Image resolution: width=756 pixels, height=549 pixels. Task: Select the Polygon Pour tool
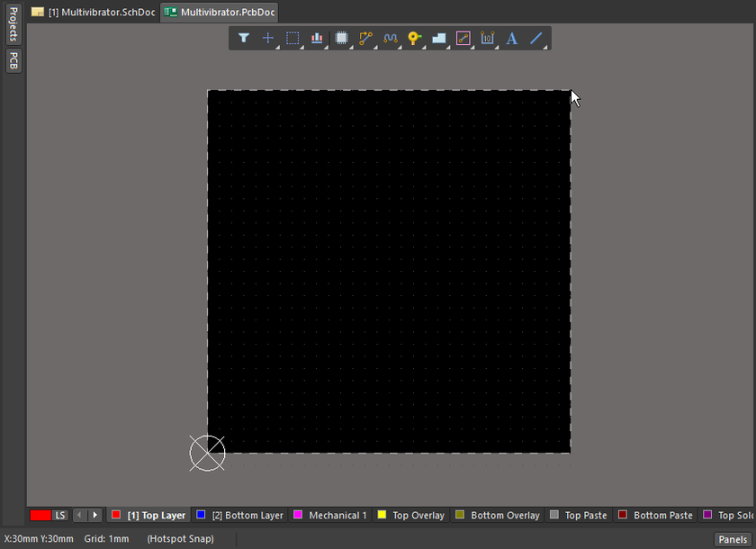coord(438,39)
